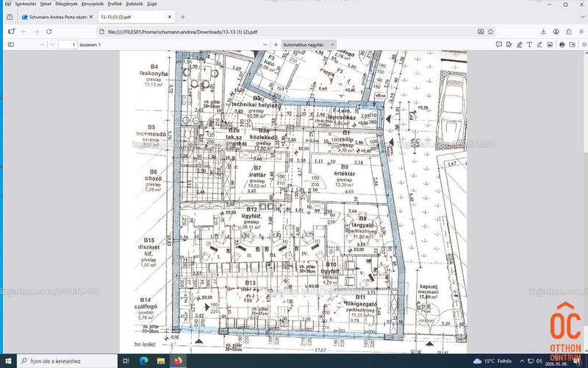The width and height of the screenshot is (588, 368).
Task: Select the PDF highlight tool
Action: 519,45
